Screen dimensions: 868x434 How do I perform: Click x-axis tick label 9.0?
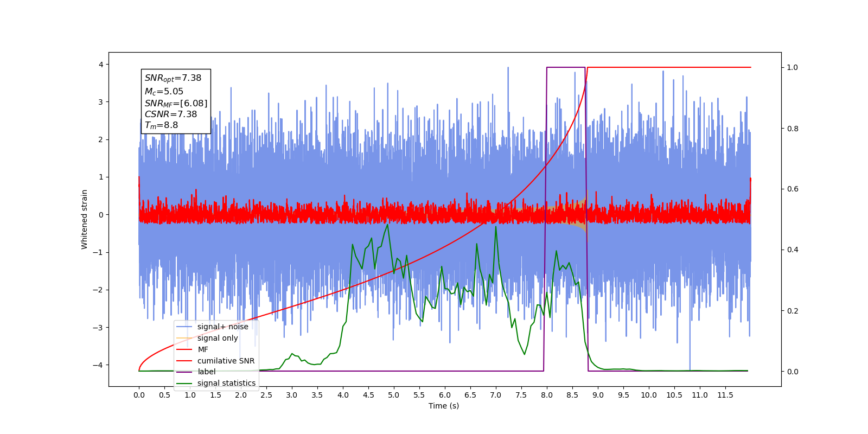(598, 395)
